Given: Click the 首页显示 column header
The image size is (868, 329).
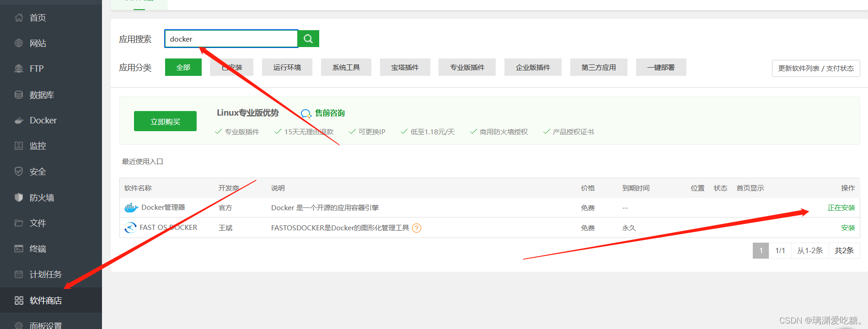Looking at the screenshot, I should pyautogui.click(x=750, y=188).
